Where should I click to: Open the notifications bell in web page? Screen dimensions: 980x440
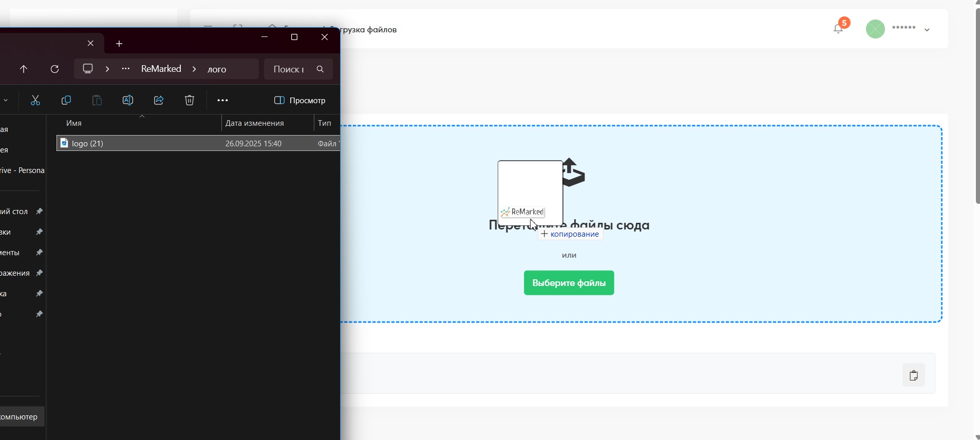(838, 29)
